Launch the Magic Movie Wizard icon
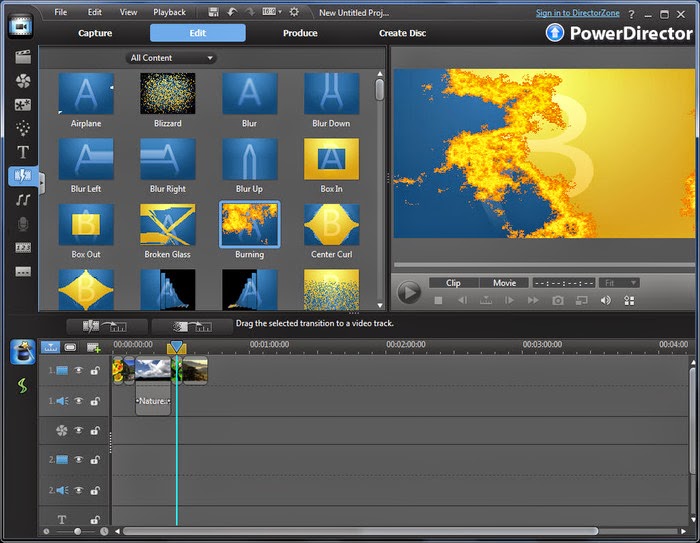The height and width of the screenshot is (543, 700). click(x=22, y=352)
